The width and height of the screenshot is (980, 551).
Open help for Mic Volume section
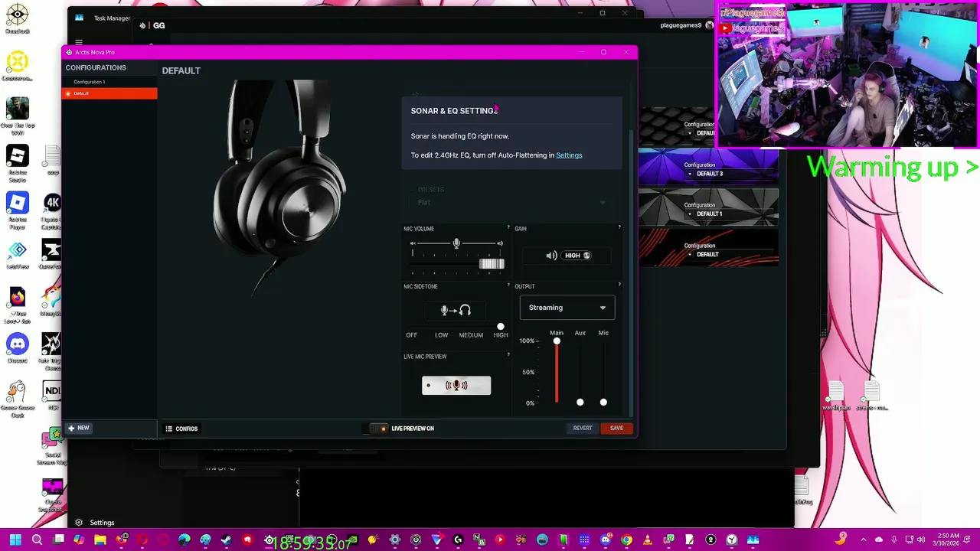click(508, 227)
